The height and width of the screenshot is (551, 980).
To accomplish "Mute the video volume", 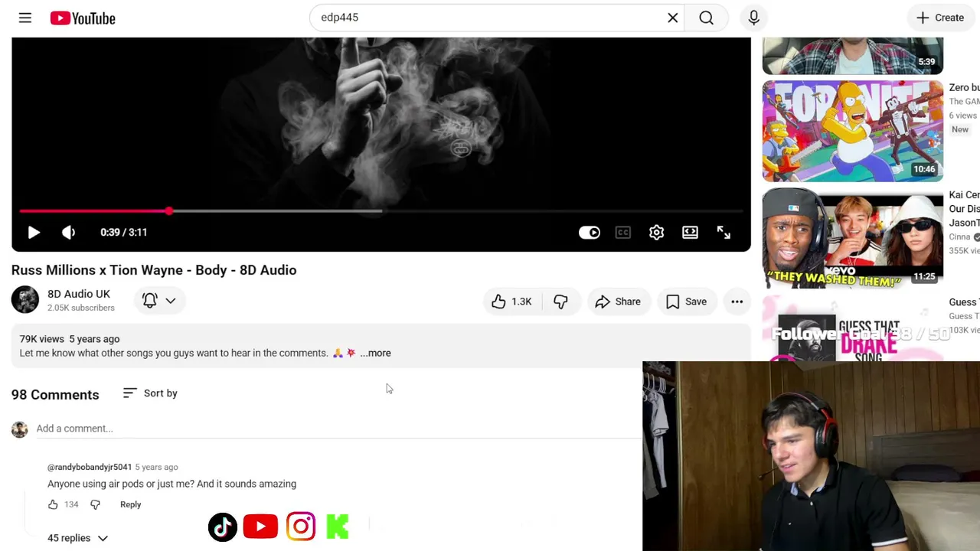I will click(68, 233).
